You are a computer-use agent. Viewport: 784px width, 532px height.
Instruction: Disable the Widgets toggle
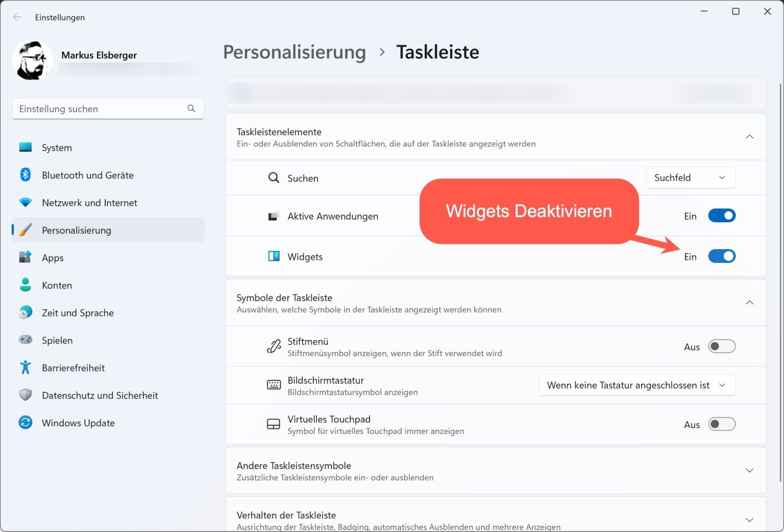pyautogui.click(x=722, y=256)
